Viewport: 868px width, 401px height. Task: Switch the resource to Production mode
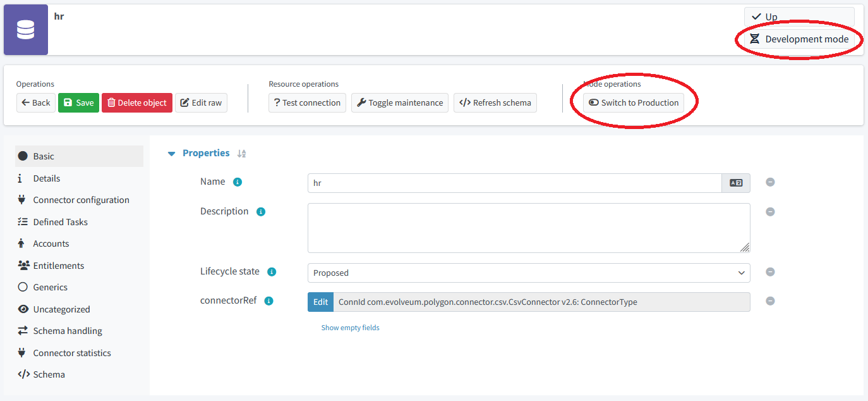click(632, 102)
